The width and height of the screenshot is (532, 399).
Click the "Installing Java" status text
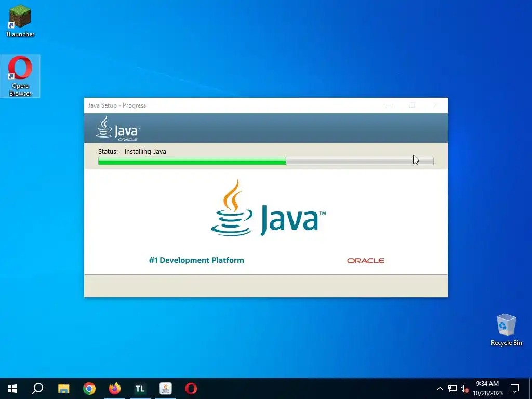[x=145, y=151]
